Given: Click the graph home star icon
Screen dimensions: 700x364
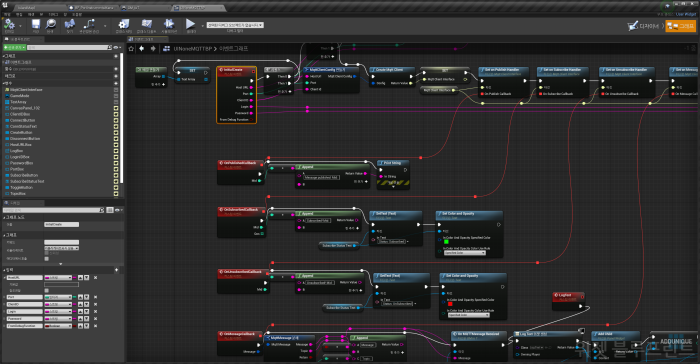Looking at the screenshot, I should pos(131,48).
